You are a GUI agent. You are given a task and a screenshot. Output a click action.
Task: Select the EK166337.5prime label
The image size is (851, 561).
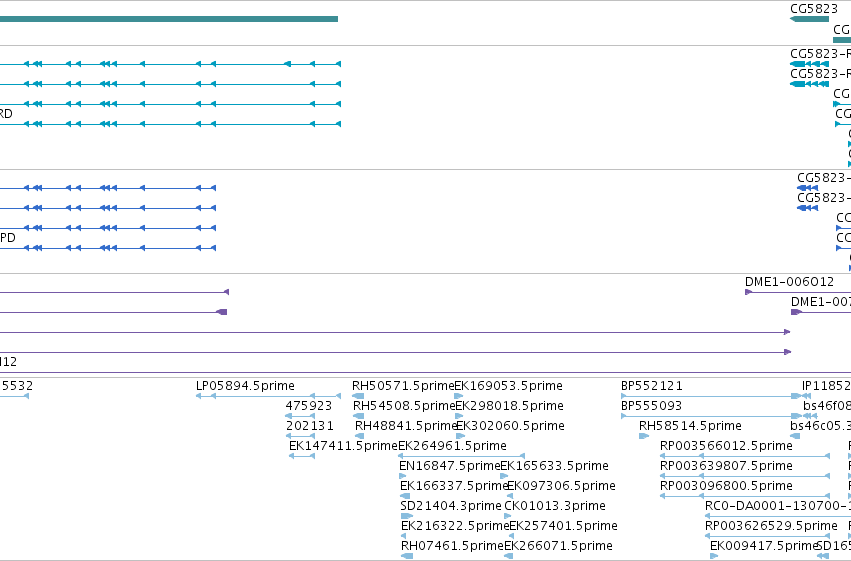454,486
